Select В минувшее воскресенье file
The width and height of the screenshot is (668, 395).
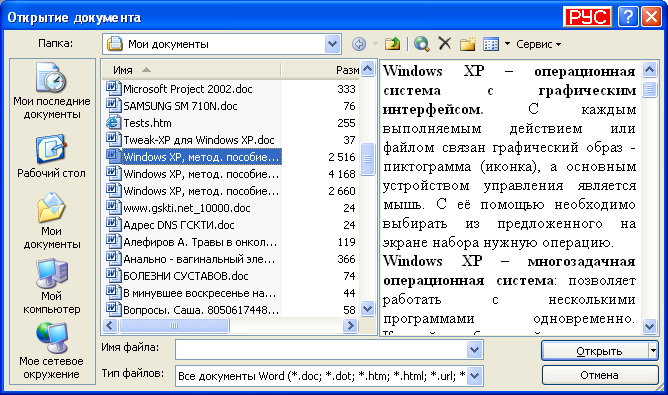pos(193,293)
